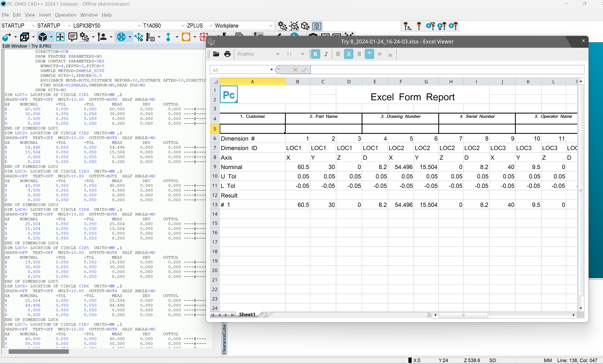Toggle bold formatting in Excel Viewer
Screen dimensions: 603x364
pos(315,54)
